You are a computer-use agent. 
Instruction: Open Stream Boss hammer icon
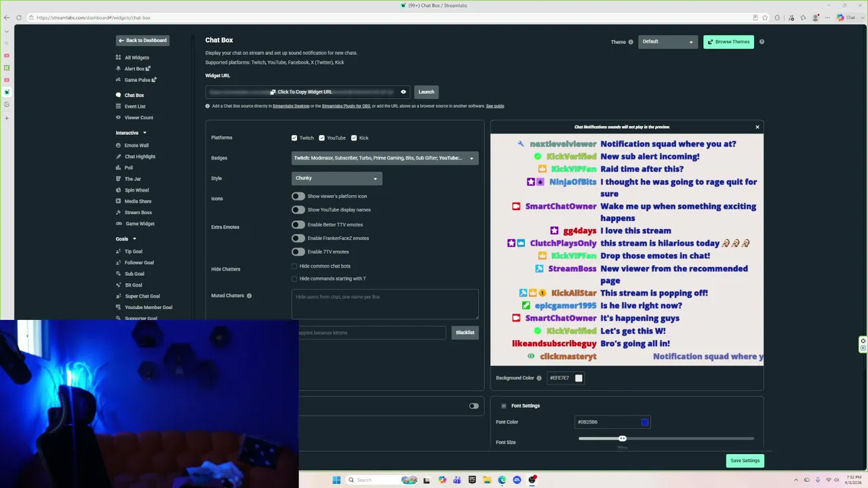point(118,212)
